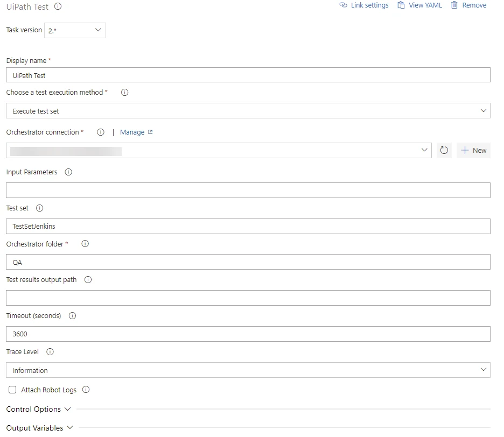
Task: Expand the Output Variables section
Action: pyautogui.click(x=40, y=428)
